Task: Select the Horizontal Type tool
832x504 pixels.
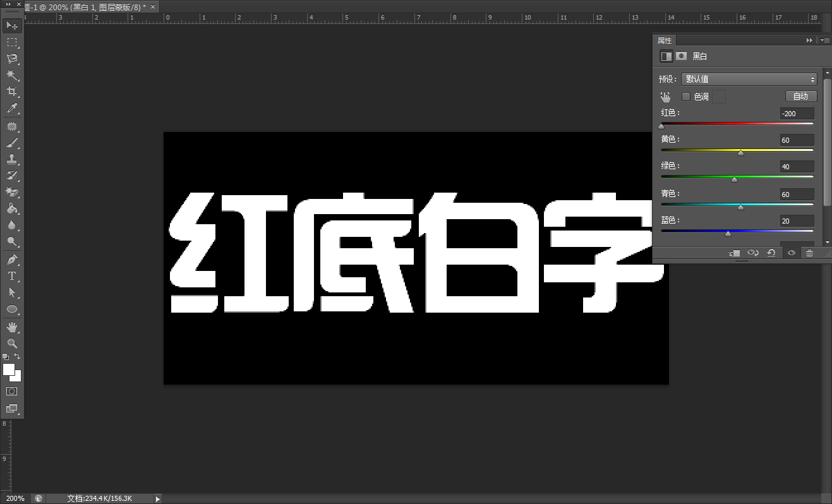Action: 12,276
